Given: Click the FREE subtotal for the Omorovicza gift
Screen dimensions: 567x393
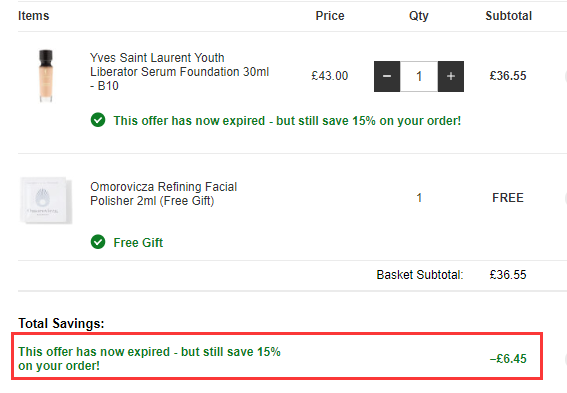Looking at the screenshot, I should click(x=508, y=198).
